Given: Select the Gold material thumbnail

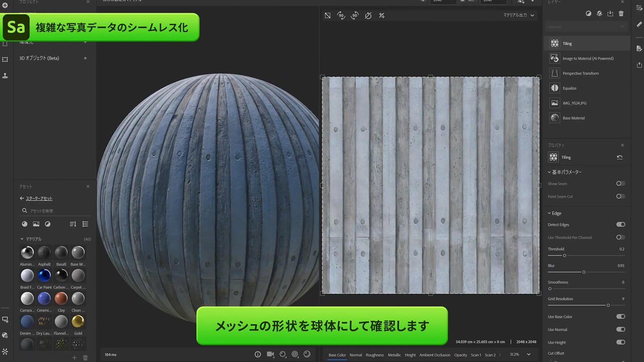Looking at the screenshot, I should click(78, 321).
